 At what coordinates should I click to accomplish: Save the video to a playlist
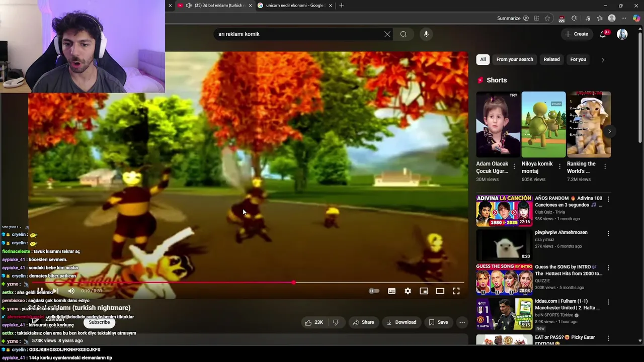coord(438,322)
